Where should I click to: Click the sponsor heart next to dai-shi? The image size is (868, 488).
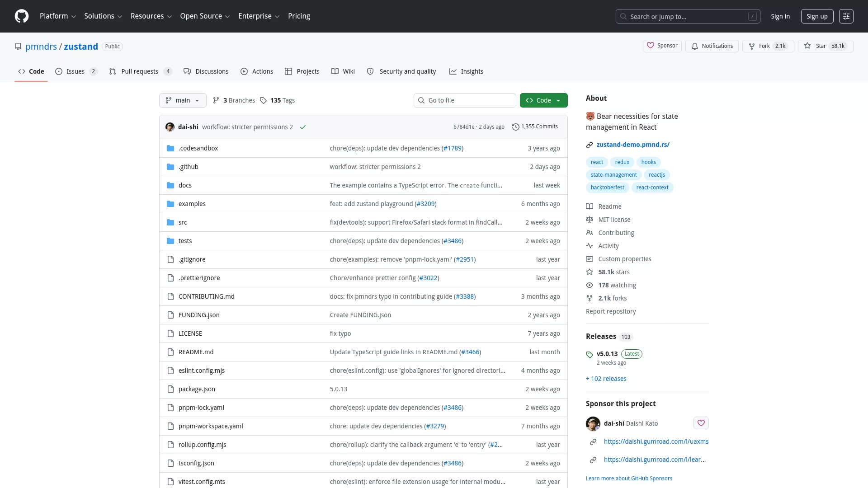701,423
